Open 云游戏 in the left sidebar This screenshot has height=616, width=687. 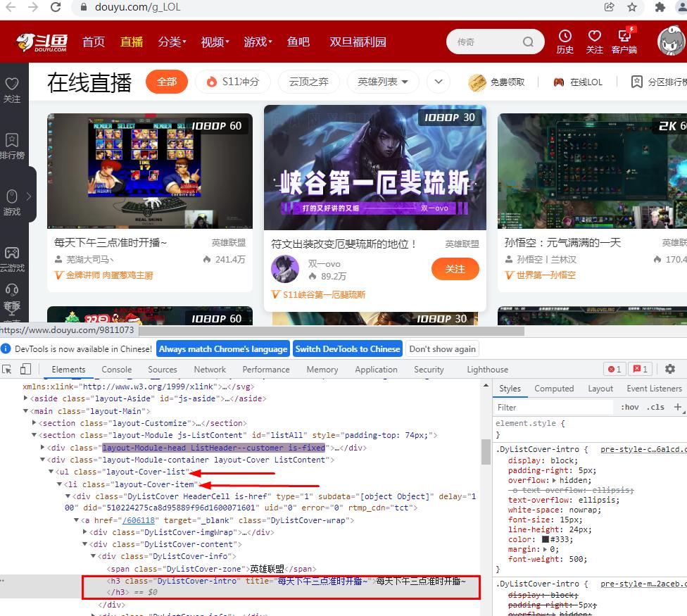pyautogui.click(x=12, y=259)
